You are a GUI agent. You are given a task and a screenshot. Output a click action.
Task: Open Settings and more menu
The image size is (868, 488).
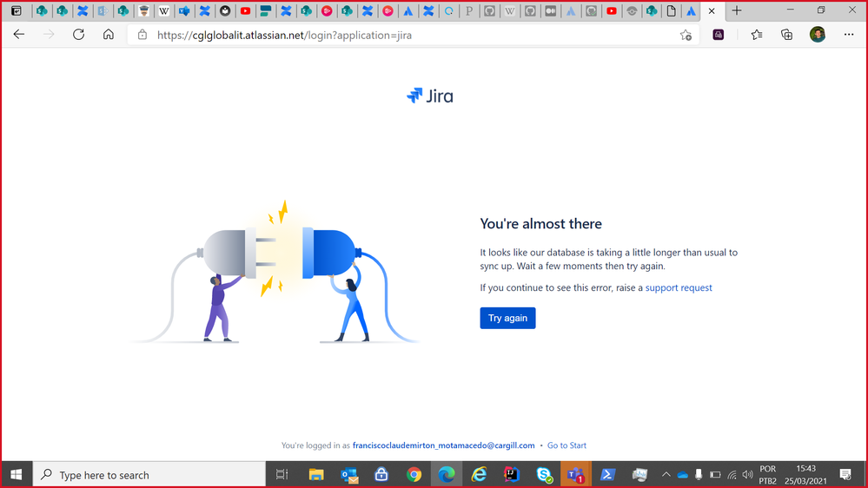click(849, 35)
